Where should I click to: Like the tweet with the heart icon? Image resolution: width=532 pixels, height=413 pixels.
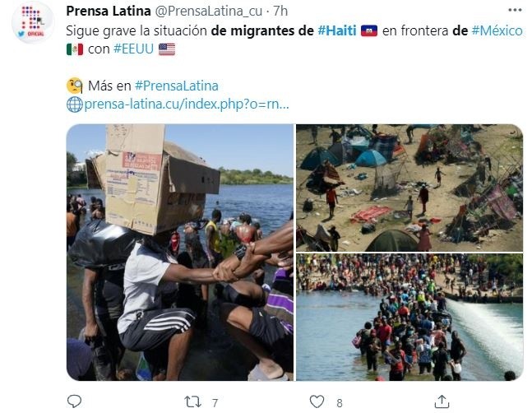pos(317,401)
